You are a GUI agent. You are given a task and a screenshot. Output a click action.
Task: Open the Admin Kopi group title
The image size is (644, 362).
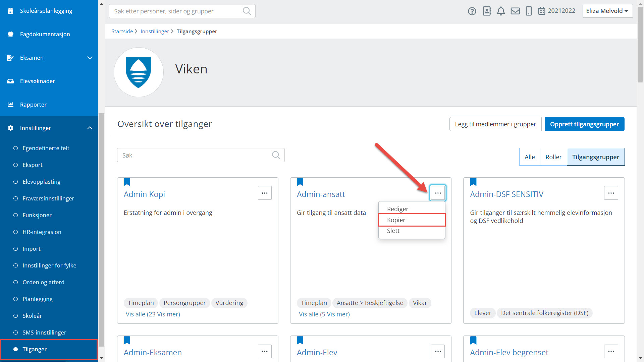[x=144, y=194]
